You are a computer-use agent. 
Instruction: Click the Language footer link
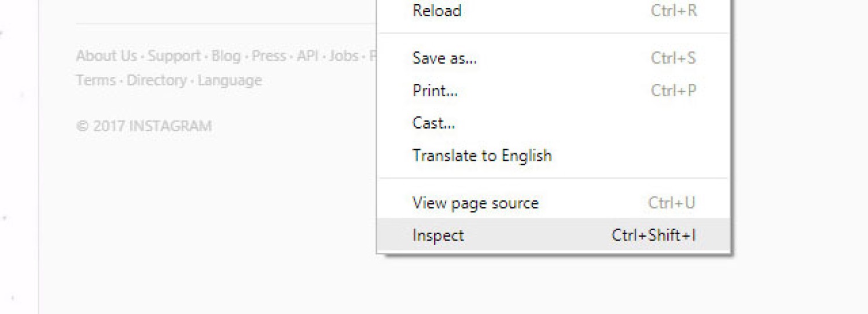pos(230,80)
